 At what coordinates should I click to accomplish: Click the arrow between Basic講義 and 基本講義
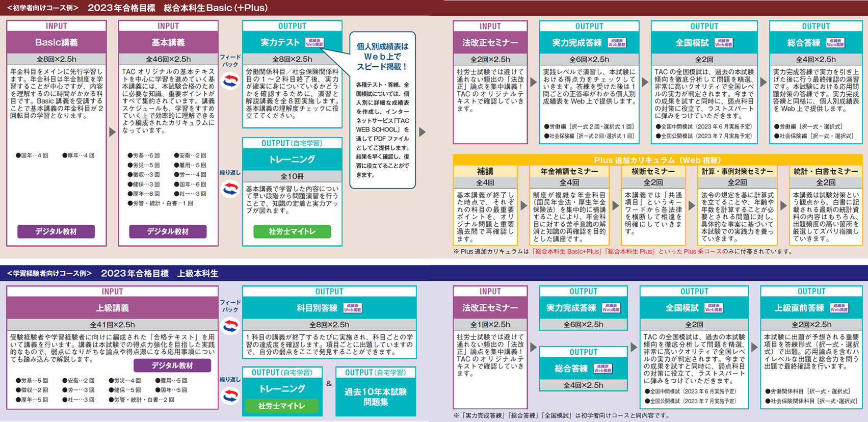113,132
